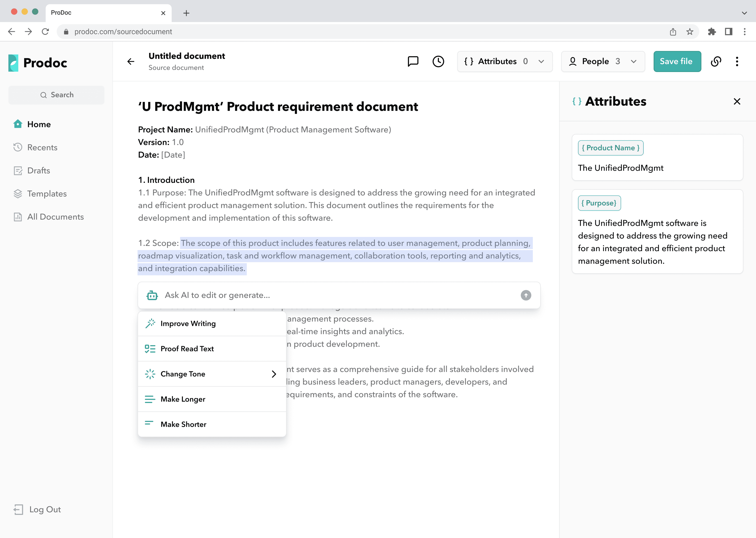This screenshot has height=538, width=756.
Task: Open the Change Tone submenu
Action: coord(212,374)
